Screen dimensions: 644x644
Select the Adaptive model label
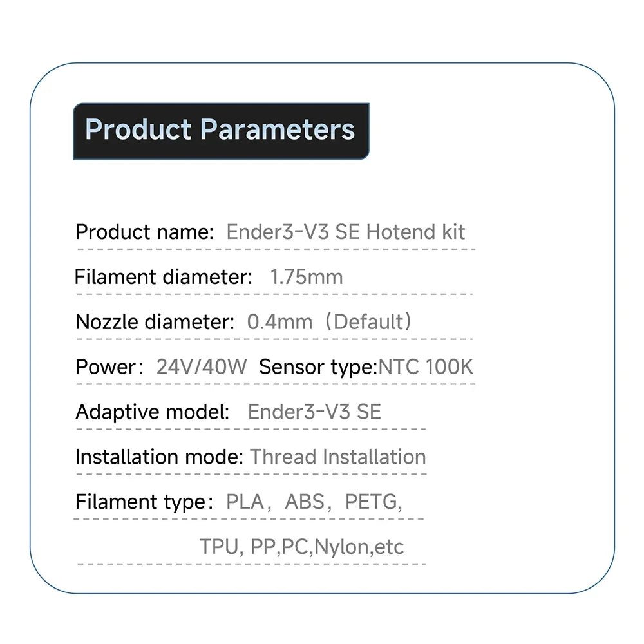[153, 412]
